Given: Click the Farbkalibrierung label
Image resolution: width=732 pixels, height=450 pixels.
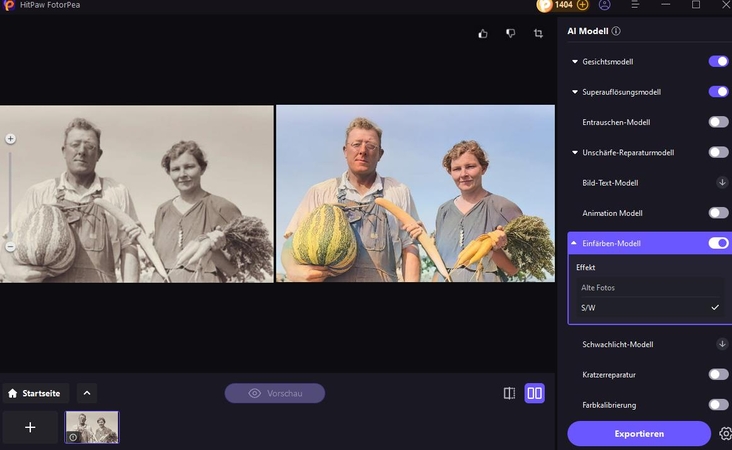Looking at the screenshot, I should 609,405.
